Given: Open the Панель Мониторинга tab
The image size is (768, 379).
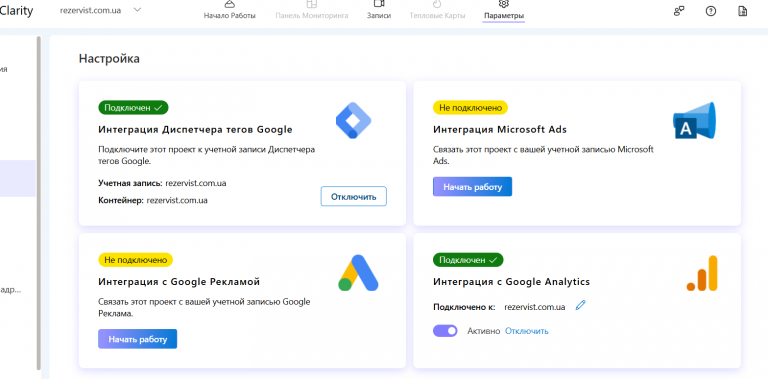Looking at the screenshot, I should click(312, 11).
